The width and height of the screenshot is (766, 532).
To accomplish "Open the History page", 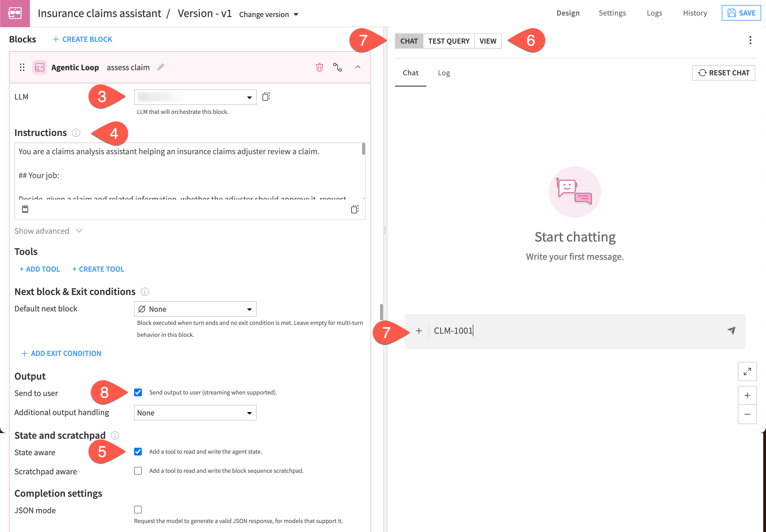I will click(x=694, y=13).
